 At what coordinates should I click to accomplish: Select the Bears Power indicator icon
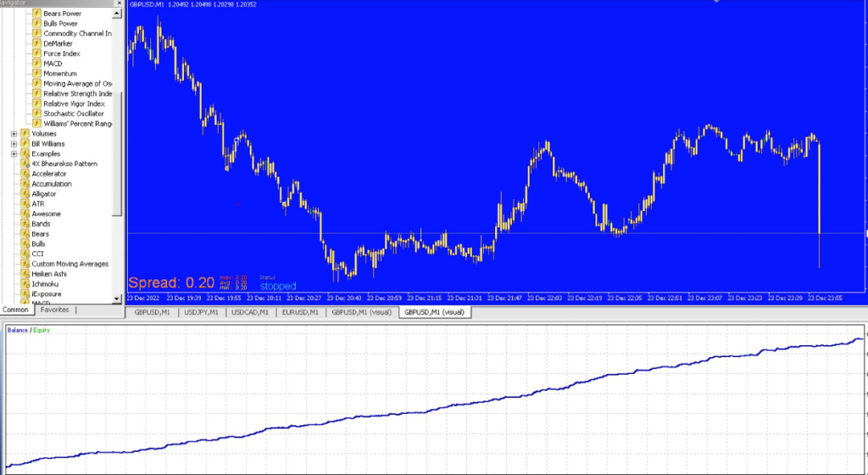(x=36, y=14)
